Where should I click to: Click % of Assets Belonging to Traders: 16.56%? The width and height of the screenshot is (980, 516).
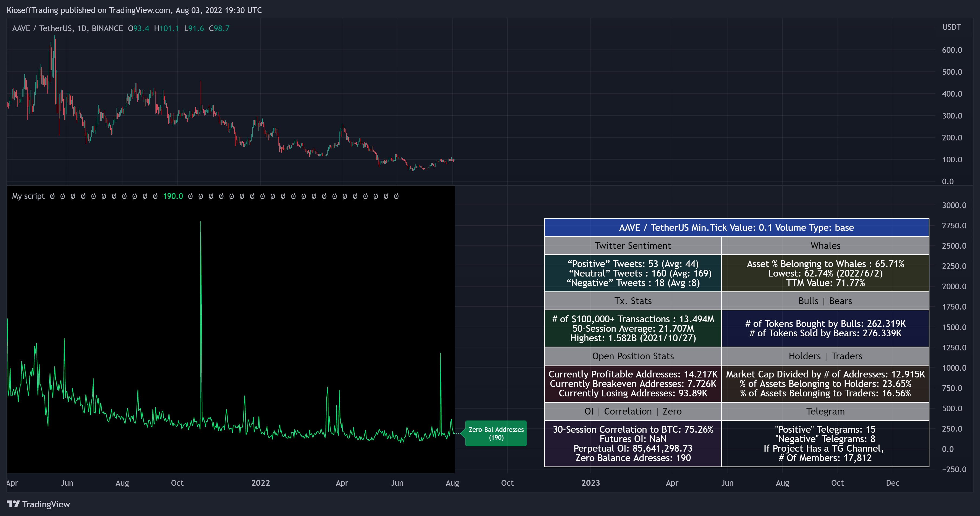pos(826,393)
